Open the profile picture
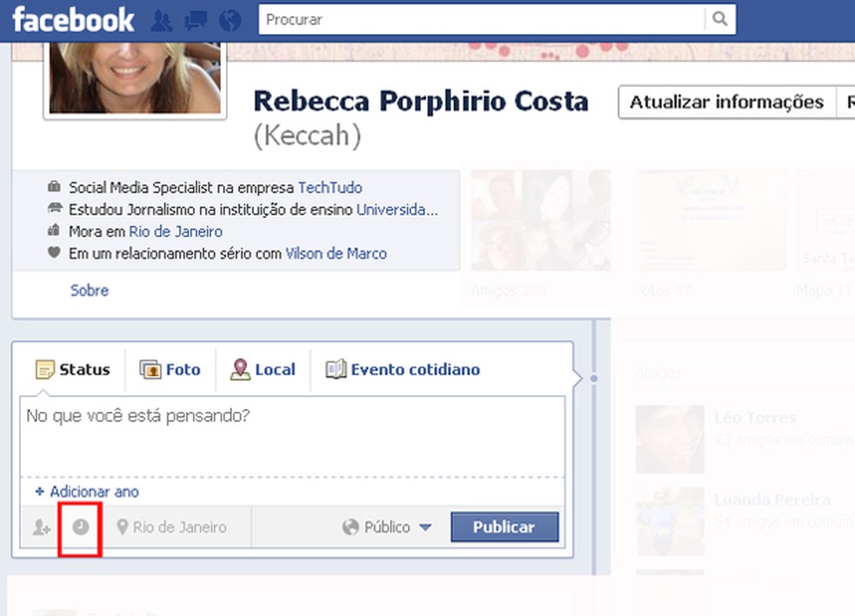The width and height of the screenshot is (855, 616). 135,78
